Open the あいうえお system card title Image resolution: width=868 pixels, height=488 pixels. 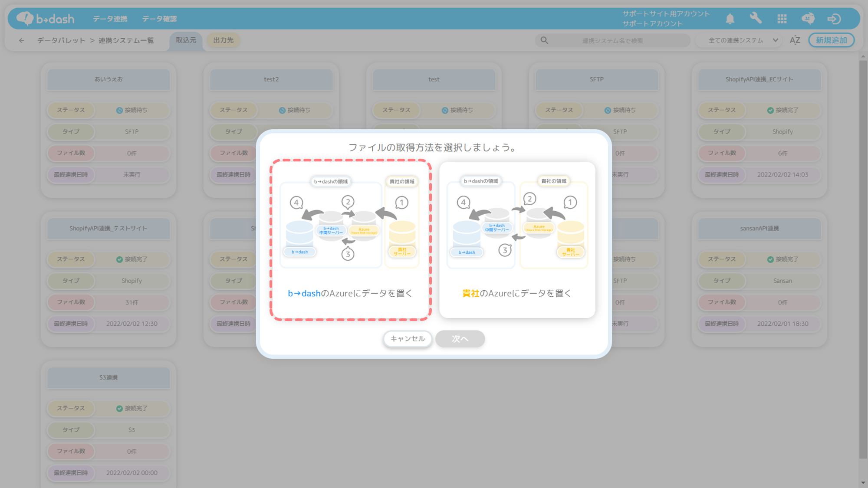(108, 79)
